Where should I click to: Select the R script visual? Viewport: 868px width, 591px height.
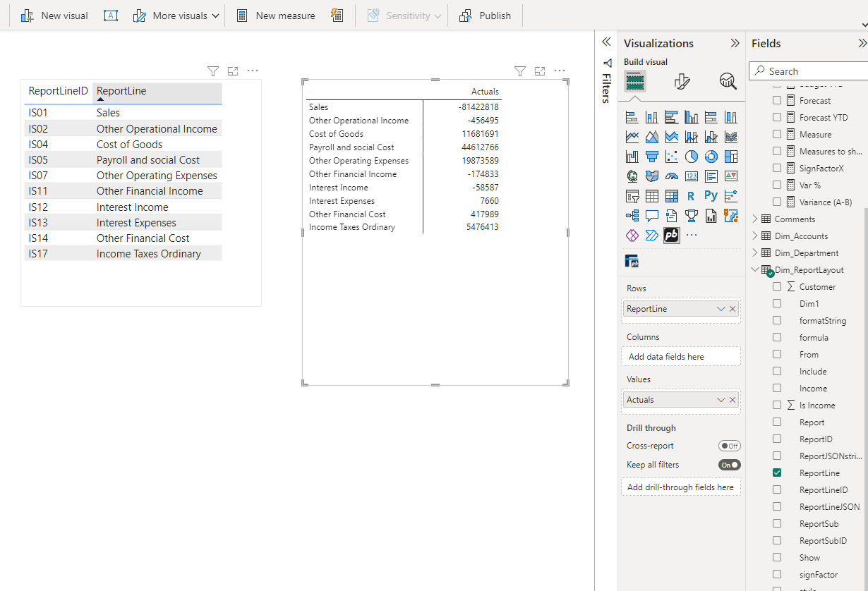(x=691, y=195)
